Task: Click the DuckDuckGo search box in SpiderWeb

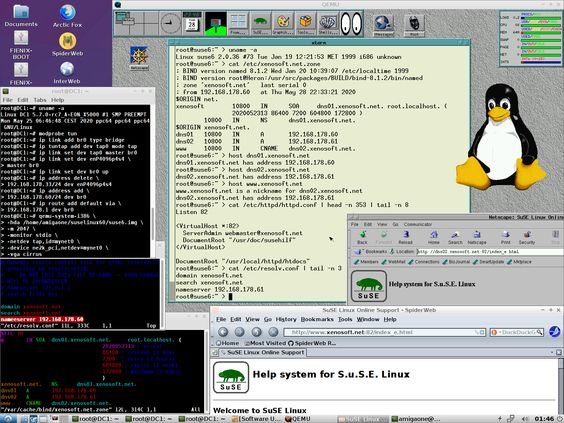Action: point(517,332)
